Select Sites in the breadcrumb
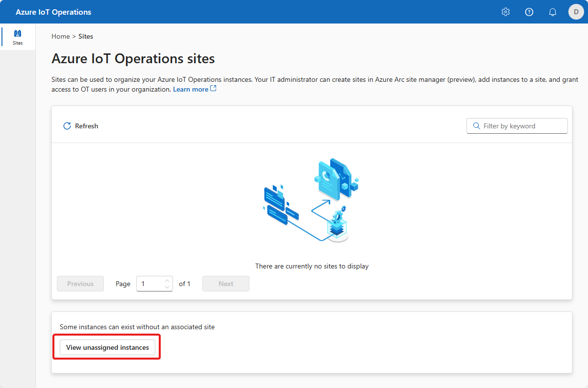 click(x=86, y=36)
